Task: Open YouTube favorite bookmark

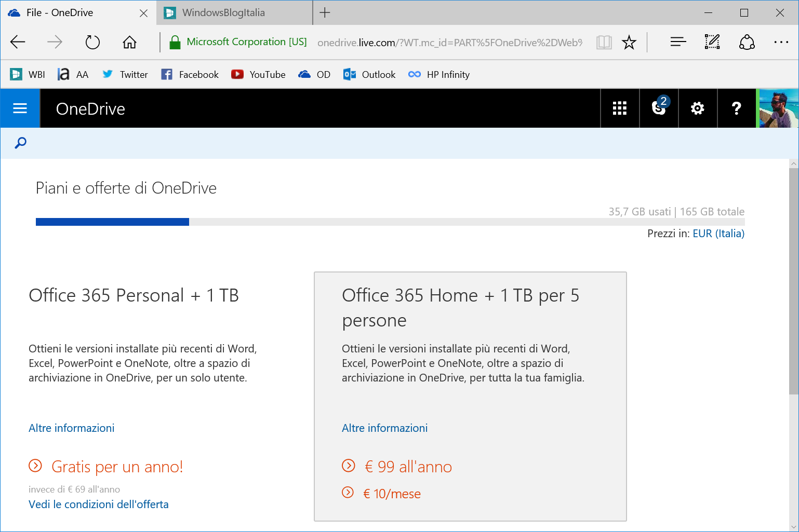Action: (258, 75)
